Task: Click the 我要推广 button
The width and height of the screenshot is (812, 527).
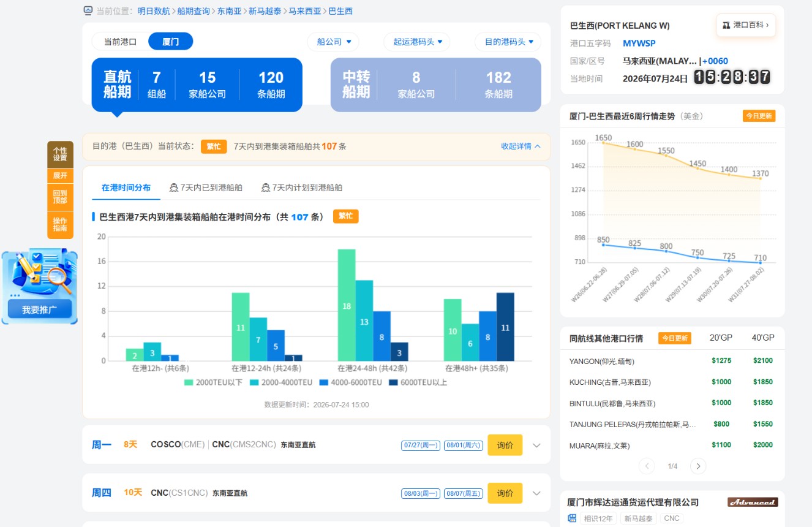Action: [x=40, y=310]
